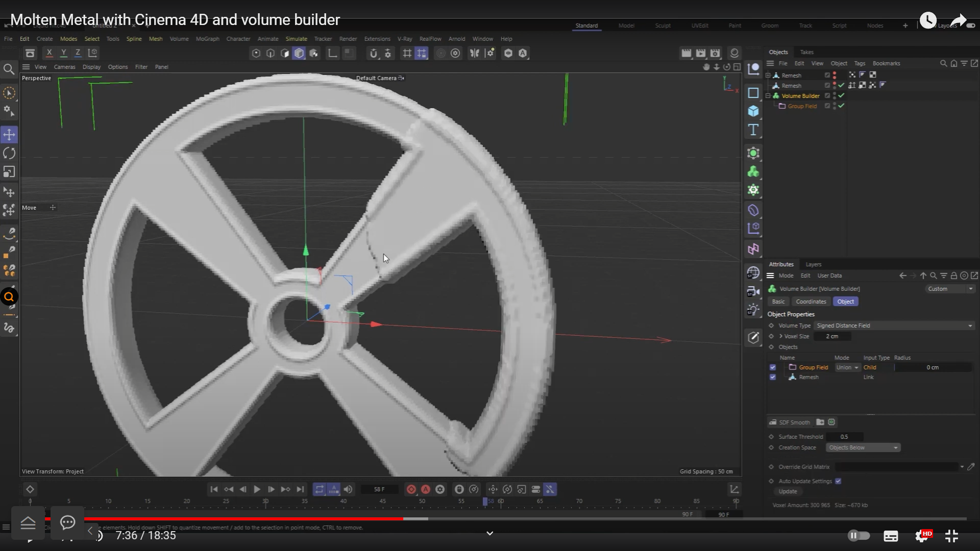Screen dimensions: 980x551
Task: Toggle timeline sound icon
Action: [x=348, y=489]
